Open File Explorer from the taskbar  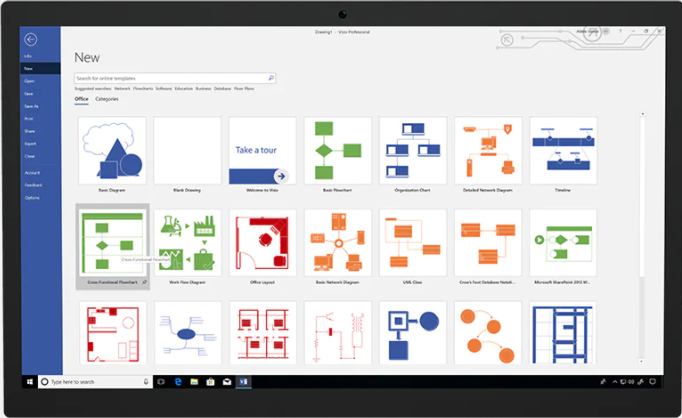pyautogui.click(x=194, y=382)
